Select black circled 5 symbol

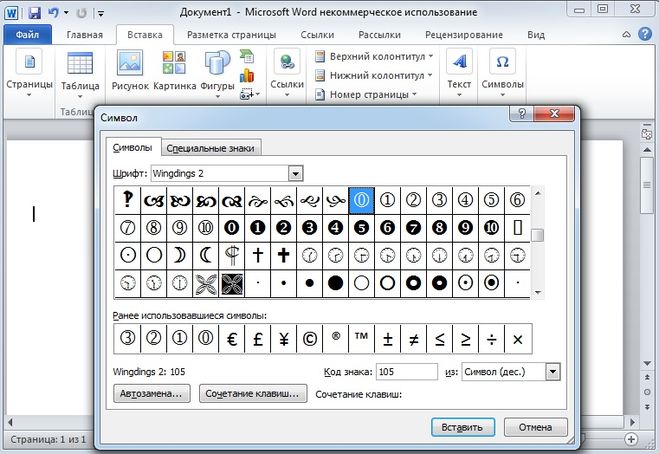(361, 227)
